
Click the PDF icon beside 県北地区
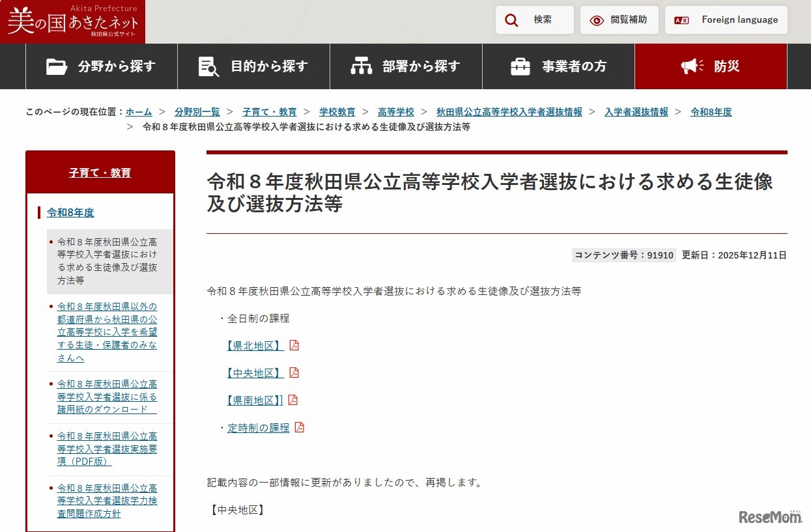294,345
